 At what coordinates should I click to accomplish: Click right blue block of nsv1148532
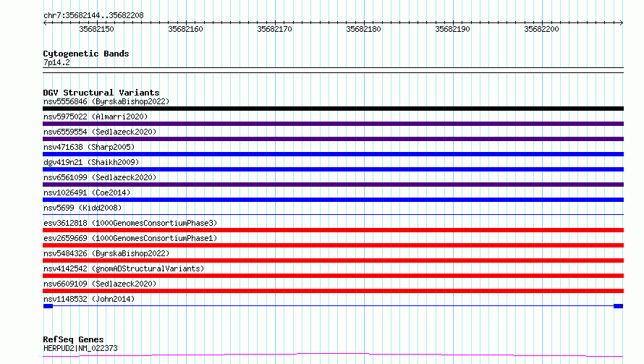point(618,306)
